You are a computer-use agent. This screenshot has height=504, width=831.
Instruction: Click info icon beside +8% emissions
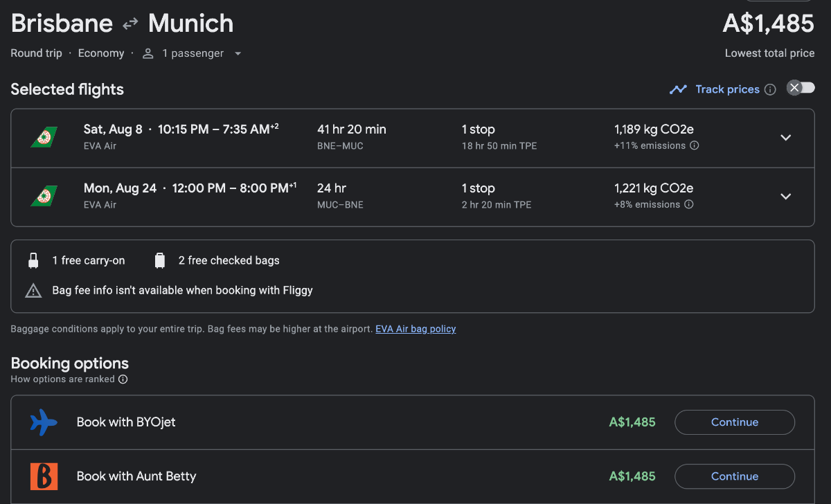tap(689, 205)
